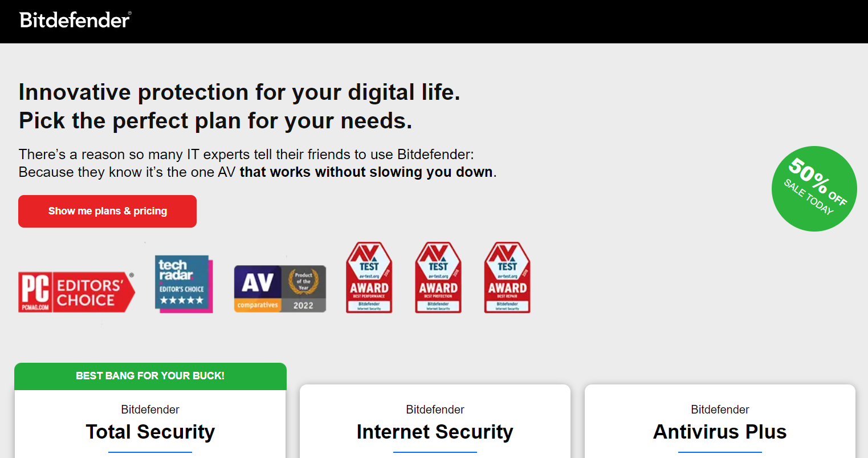This screenshot has height=458, width=868.
Task: Click the Bitdefender logo
Action: click(x=74, y=21)
